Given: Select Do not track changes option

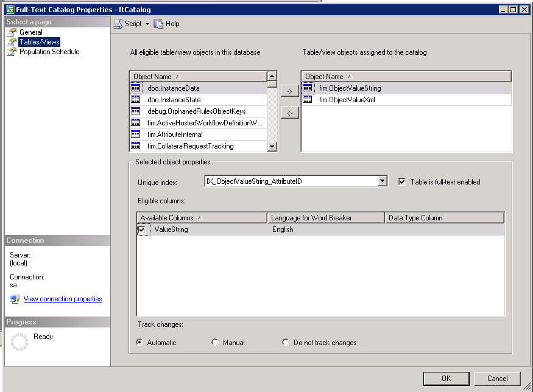Looking at the screenshot, I should click(286, 342).
